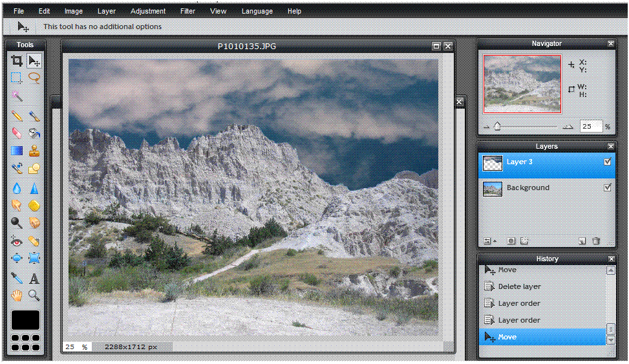Screen dimensions: 629x364
Task: Select the Wand tool
Action: coord(17,96)
